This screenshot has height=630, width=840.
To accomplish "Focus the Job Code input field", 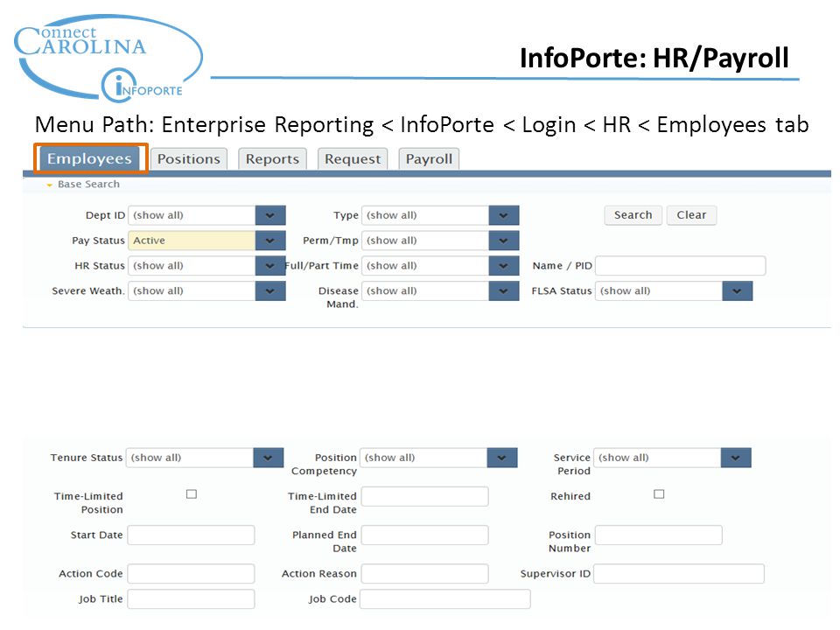I will [x=445, y=598].
